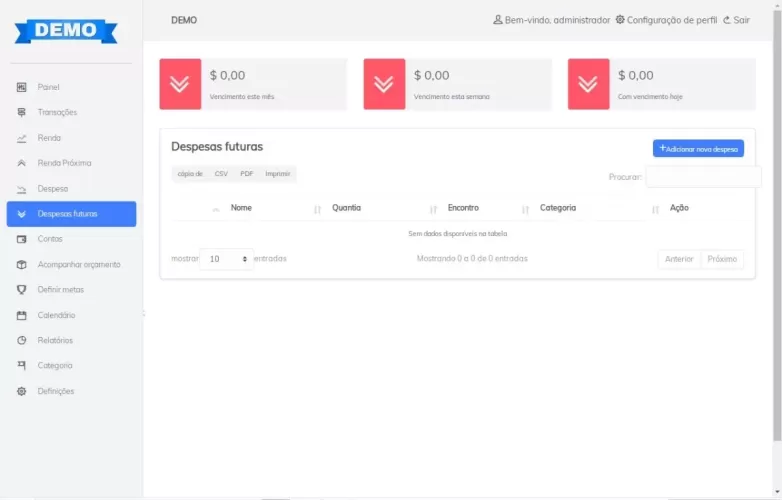This screenshot has width=782, height=500.
Task: Sort table by Categoria column header
Action: click(x=557, y=208)
